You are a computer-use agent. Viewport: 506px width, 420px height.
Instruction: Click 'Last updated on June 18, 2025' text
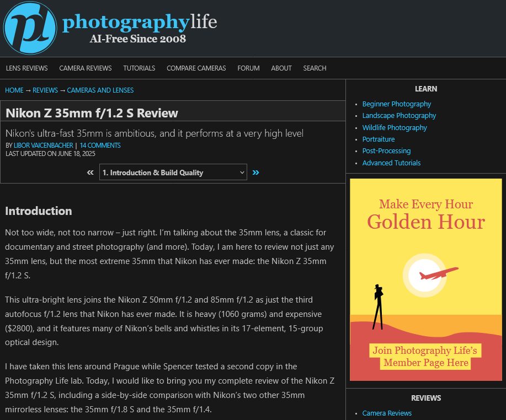pyautogui.click(x=50, y=154)
